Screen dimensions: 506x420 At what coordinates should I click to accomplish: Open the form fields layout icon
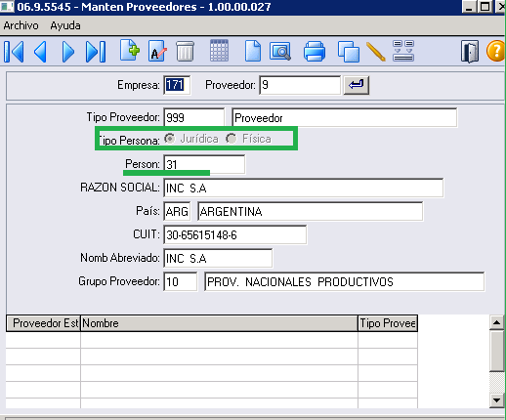point(403,51)
